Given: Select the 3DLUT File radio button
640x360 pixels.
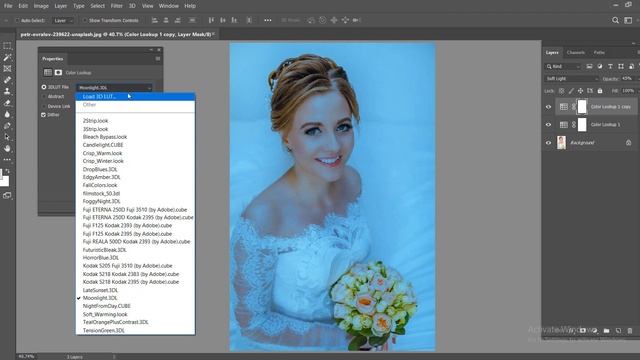Looking at the screenshot, I should point(44,87).
